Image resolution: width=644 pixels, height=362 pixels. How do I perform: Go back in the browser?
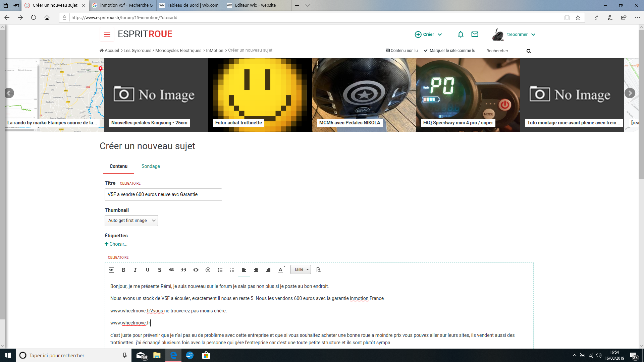tap(7, 17)
